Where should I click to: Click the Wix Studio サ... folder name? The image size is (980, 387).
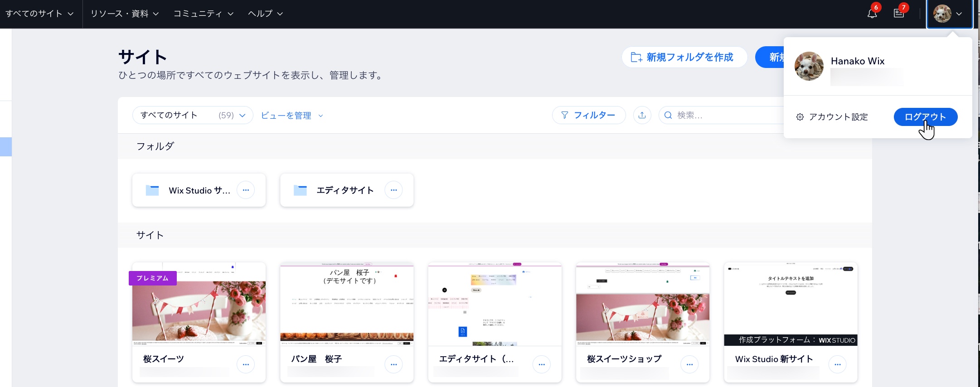(199, 190)
